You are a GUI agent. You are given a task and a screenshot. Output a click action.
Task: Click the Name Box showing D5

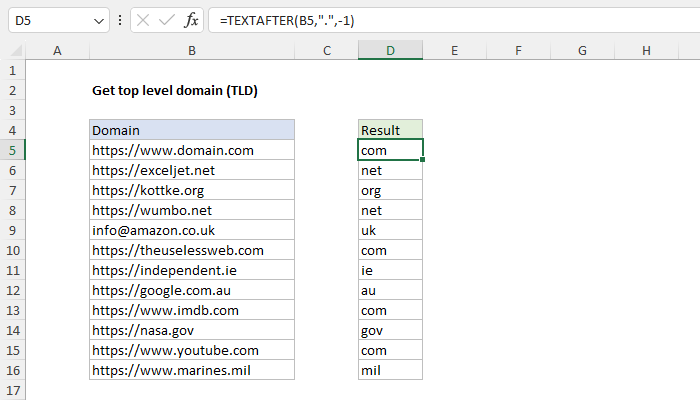click(58, 21)
